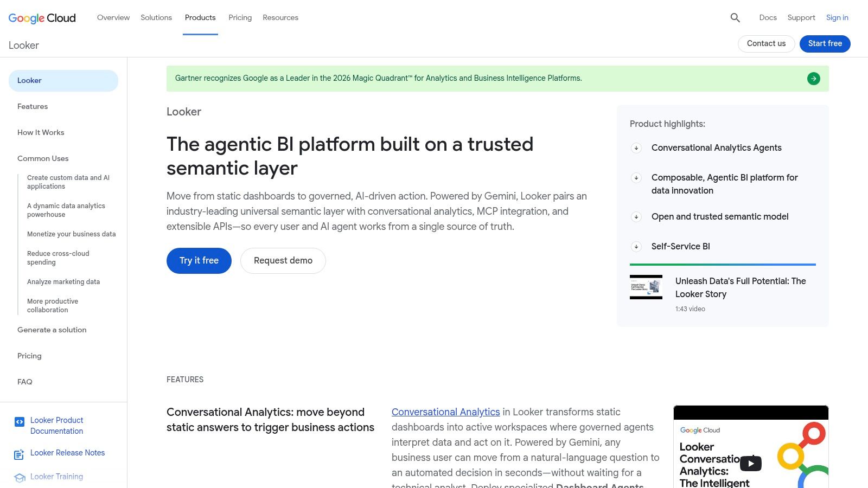Click the Sign in link
The height and width of the screenshot is (488, 868).
837,17
